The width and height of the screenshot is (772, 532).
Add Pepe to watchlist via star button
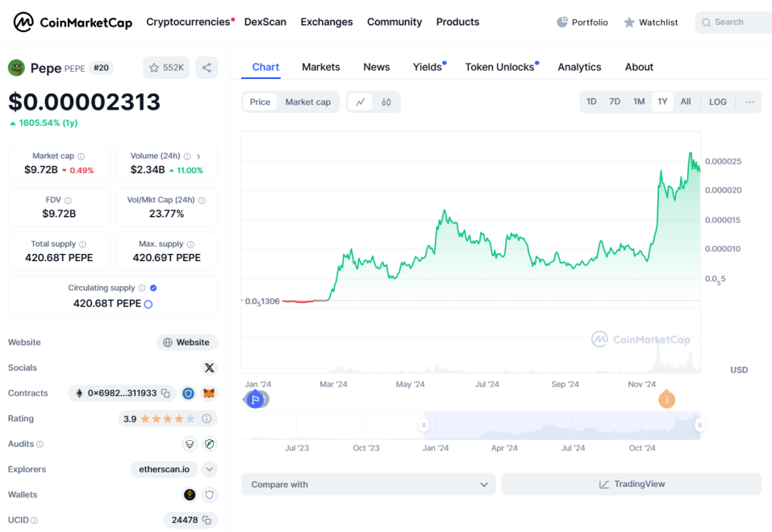click(166, 68)
